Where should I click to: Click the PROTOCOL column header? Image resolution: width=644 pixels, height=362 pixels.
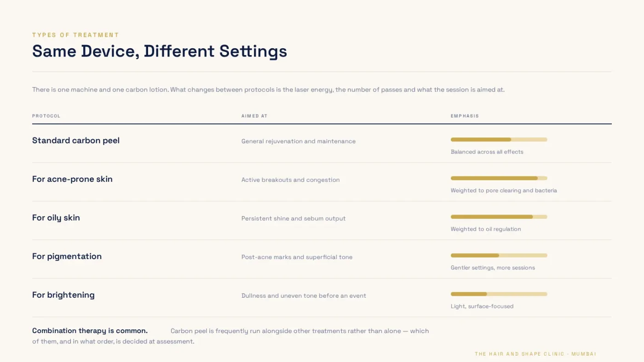tap(46, 116)
